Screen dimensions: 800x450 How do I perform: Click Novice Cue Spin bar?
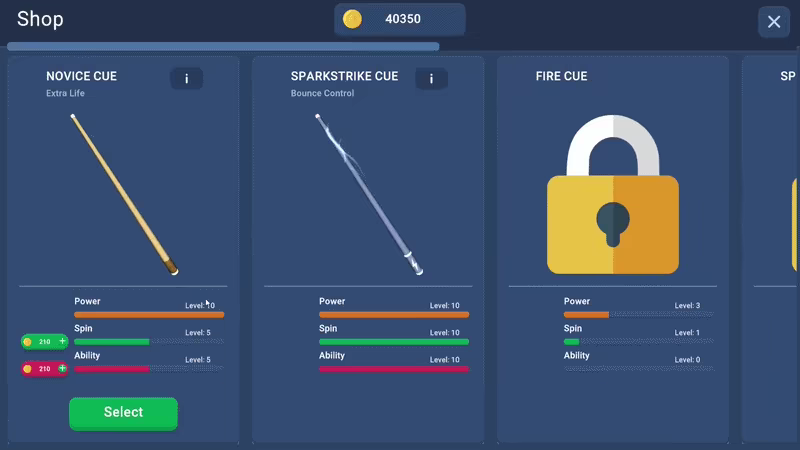coord(149,342)
